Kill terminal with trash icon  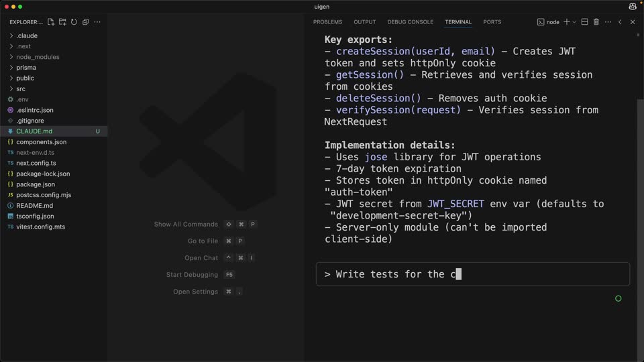[x=596, y=22]
